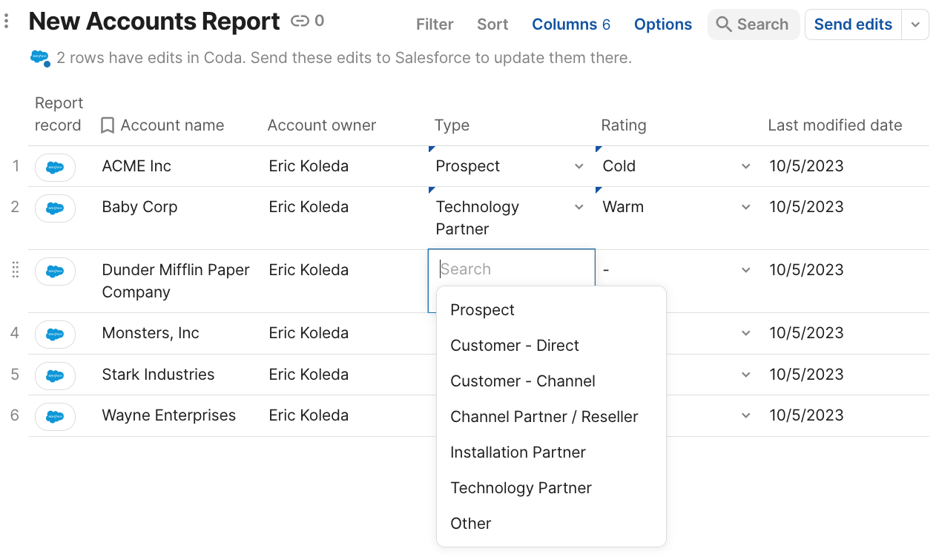Click the Last modified date header

pos(835,125)
